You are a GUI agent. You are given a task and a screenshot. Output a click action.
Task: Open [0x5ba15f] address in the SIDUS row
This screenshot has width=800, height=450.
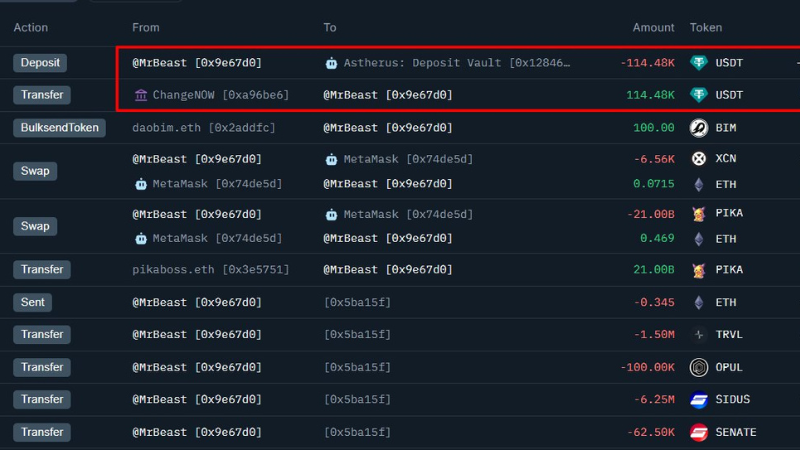tap(357, 399)
